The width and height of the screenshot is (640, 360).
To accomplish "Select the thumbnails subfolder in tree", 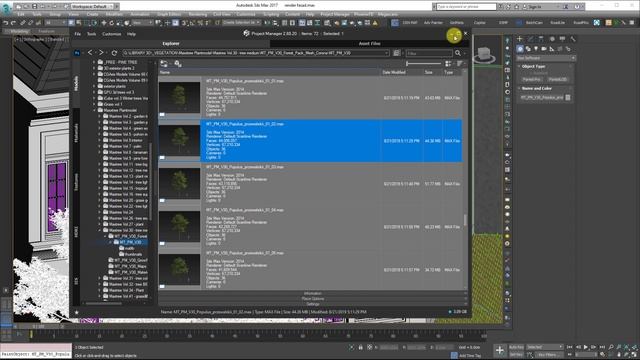I will click(x=130, y=254).
